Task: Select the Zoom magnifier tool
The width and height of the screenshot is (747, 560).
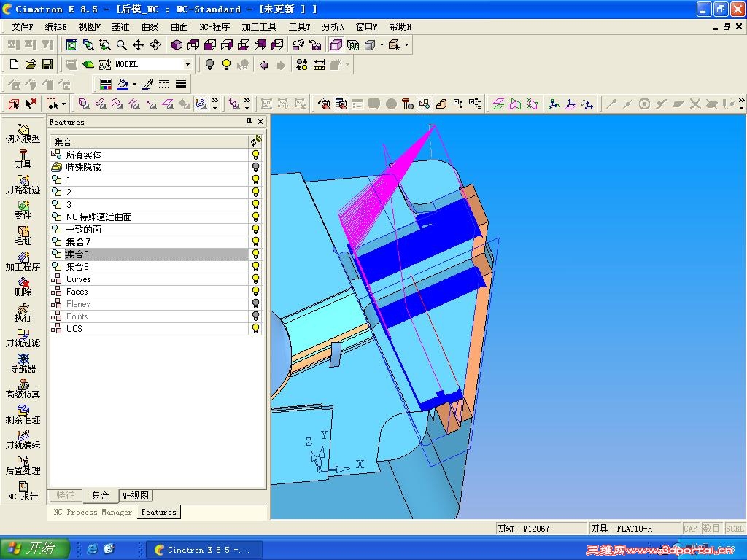Action: click(x=122, y=44)
